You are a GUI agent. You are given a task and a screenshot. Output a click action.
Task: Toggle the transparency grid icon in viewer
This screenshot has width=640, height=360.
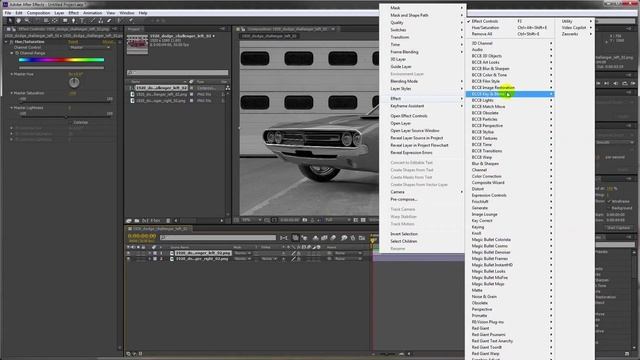pos(363,220)
